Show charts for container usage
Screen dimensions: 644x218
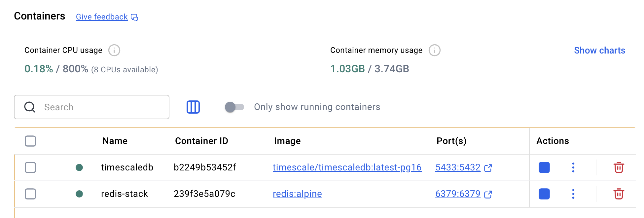(x=599, y=51)
